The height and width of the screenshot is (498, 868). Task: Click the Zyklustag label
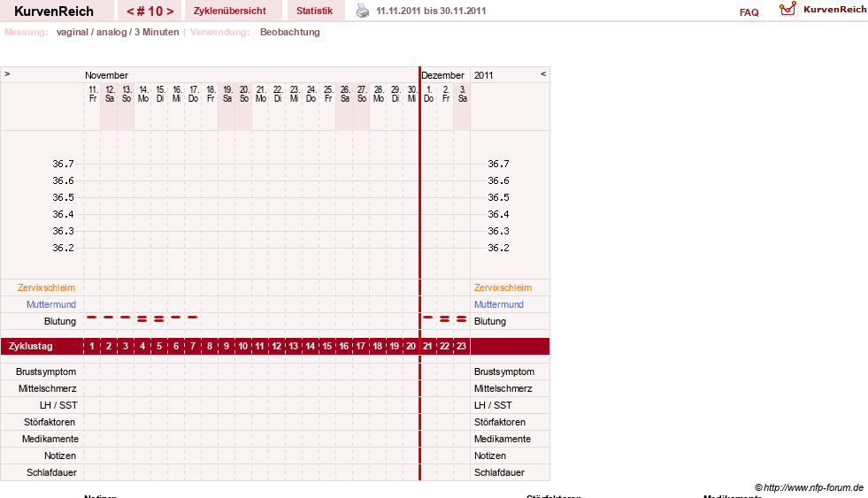31,347
